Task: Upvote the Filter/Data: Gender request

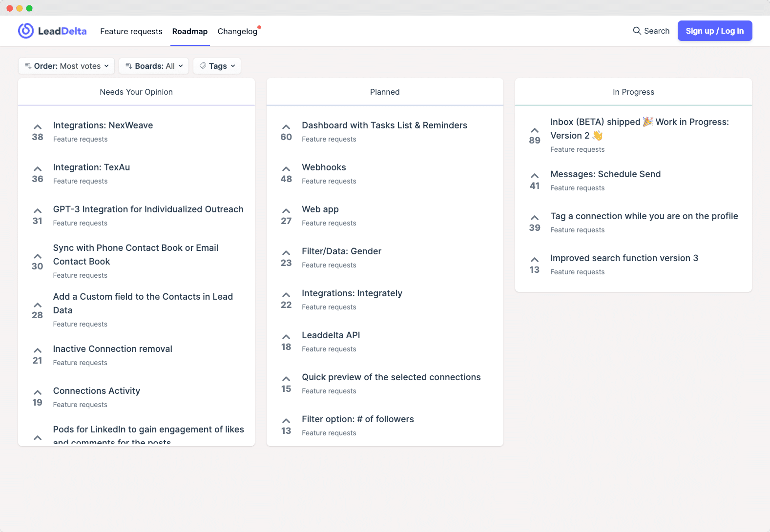Action: click(x=286, y=253)
